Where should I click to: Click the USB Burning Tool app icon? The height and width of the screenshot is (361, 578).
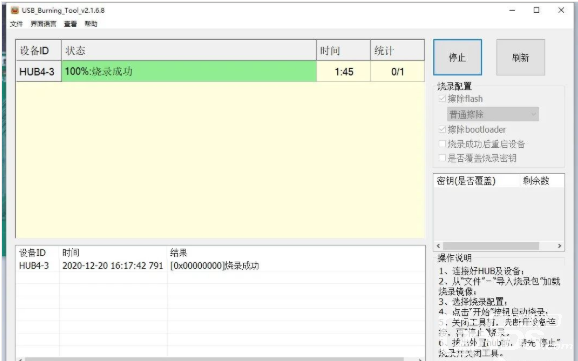15,10
